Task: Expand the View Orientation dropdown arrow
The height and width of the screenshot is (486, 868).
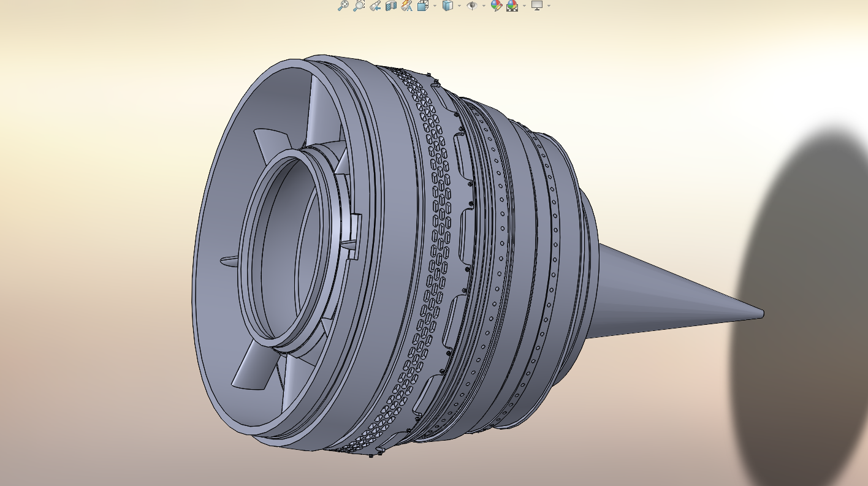Action: point(435,6)
